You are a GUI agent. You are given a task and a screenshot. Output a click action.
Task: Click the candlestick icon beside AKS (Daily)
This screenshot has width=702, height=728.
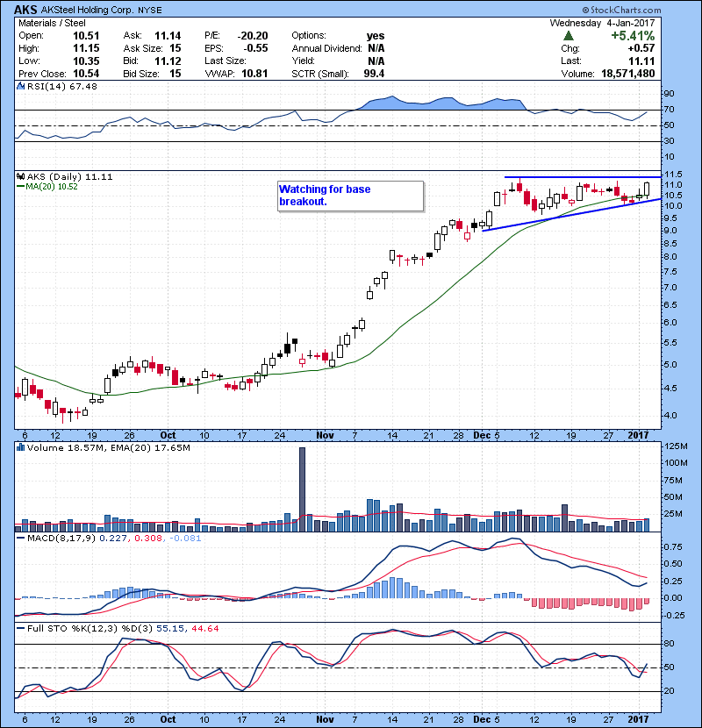[20, 176]
